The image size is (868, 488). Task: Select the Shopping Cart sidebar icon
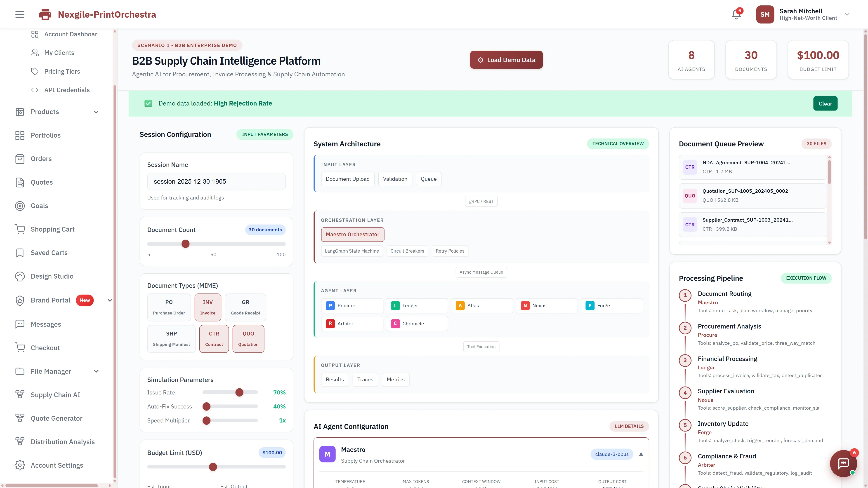click(20, 229)
